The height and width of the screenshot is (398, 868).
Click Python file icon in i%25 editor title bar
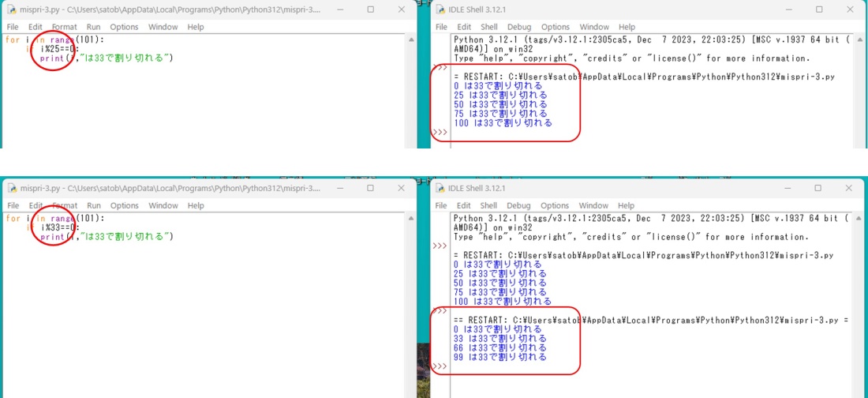10,9
